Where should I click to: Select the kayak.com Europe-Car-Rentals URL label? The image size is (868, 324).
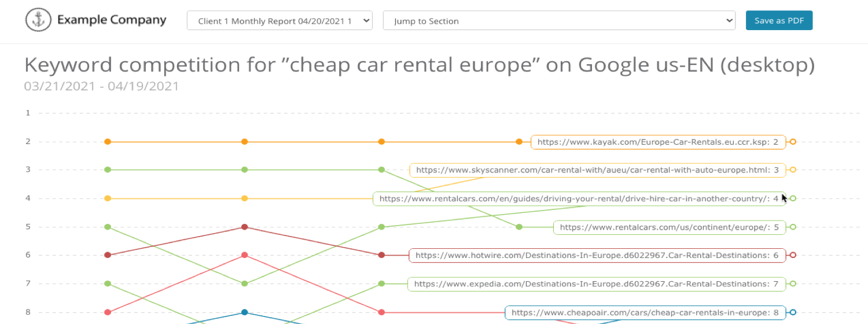pos(658,142)
